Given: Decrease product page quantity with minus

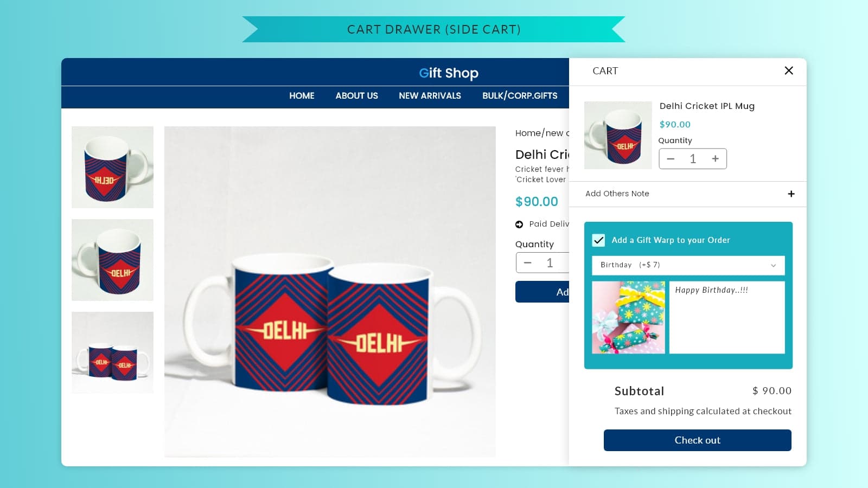Looking at the screenshot, I should coord(527,263).
